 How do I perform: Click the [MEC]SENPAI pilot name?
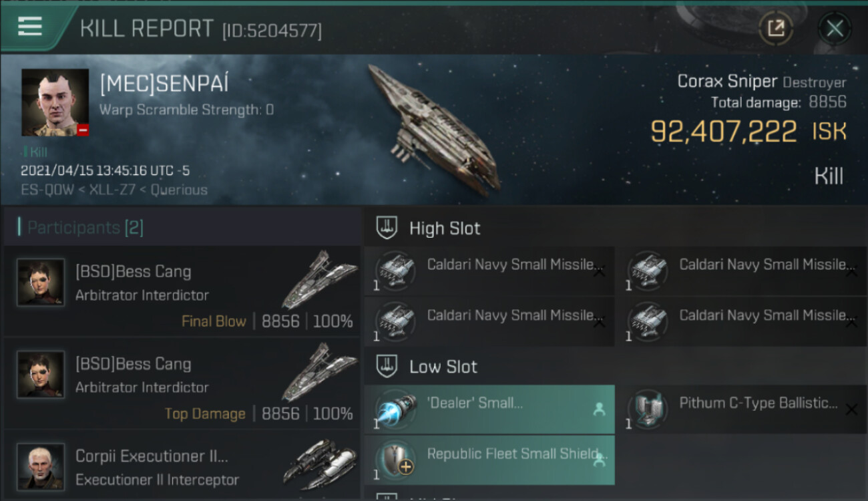pos(164,83)
